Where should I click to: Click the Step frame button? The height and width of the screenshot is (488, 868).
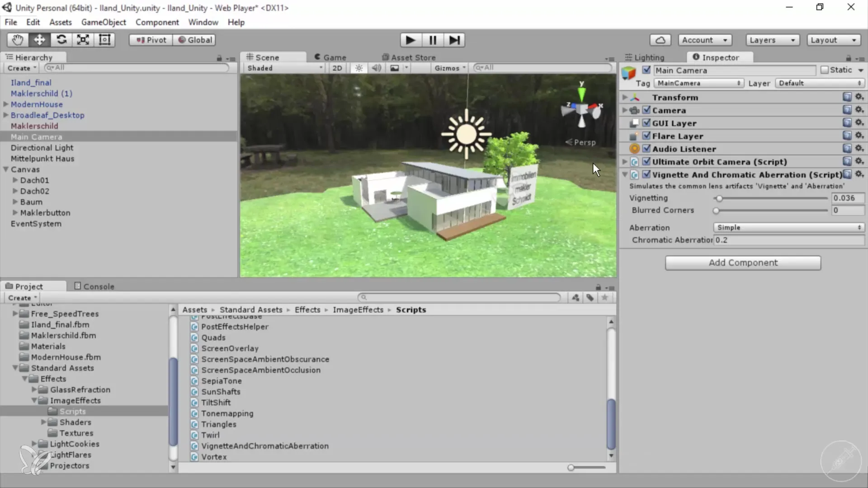(x=454, y=40)
